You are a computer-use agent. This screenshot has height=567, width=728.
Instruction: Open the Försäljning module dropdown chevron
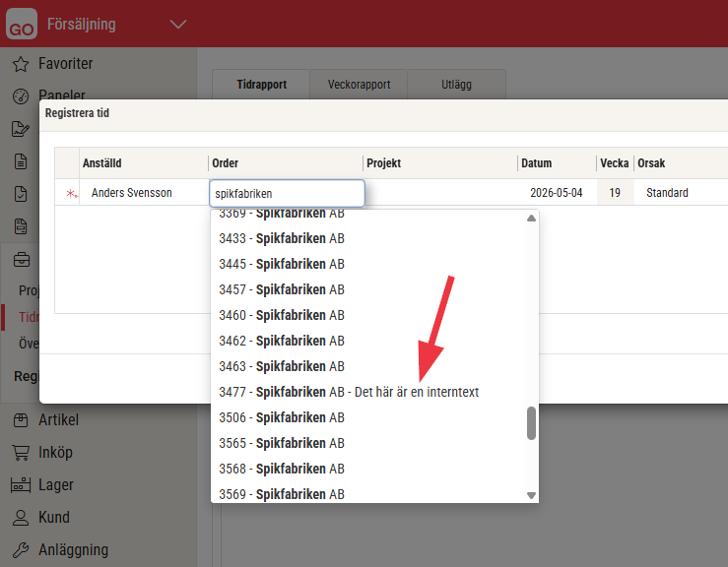pos(178,25)
